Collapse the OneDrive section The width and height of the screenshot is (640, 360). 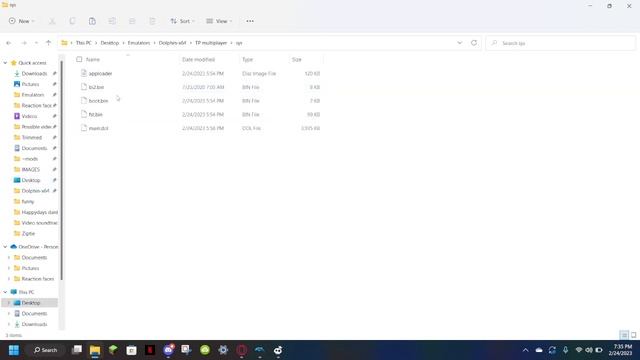click(x=5, y=247)
